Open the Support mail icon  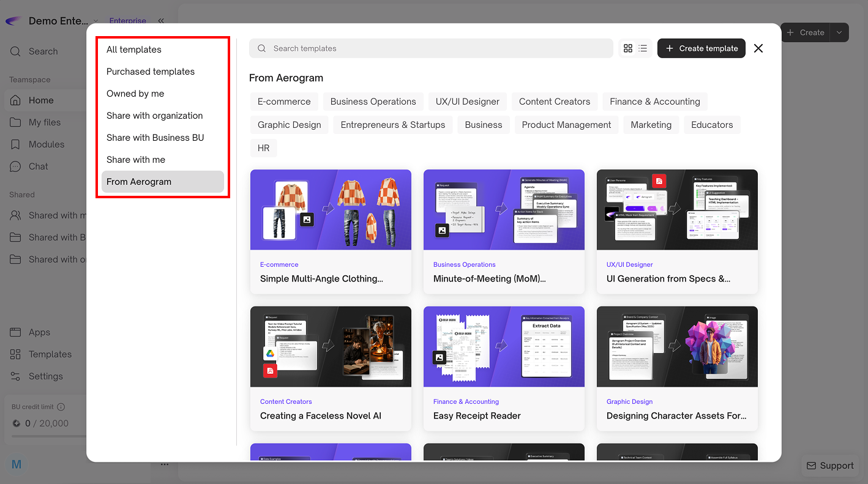tap(811, 466)
